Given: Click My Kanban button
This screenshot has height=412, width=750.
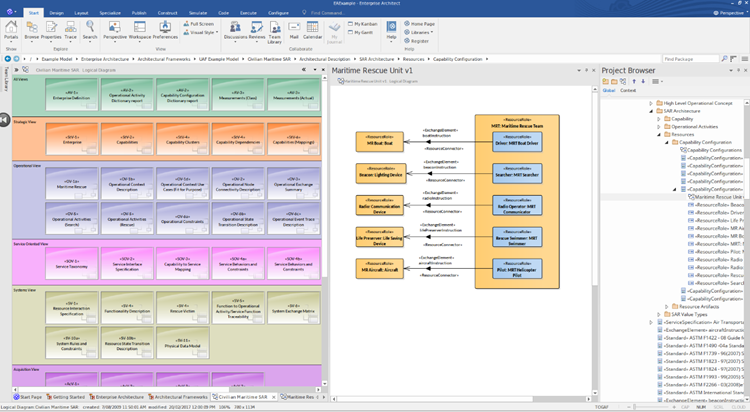Looking at the screenshot, I should 363,23.
